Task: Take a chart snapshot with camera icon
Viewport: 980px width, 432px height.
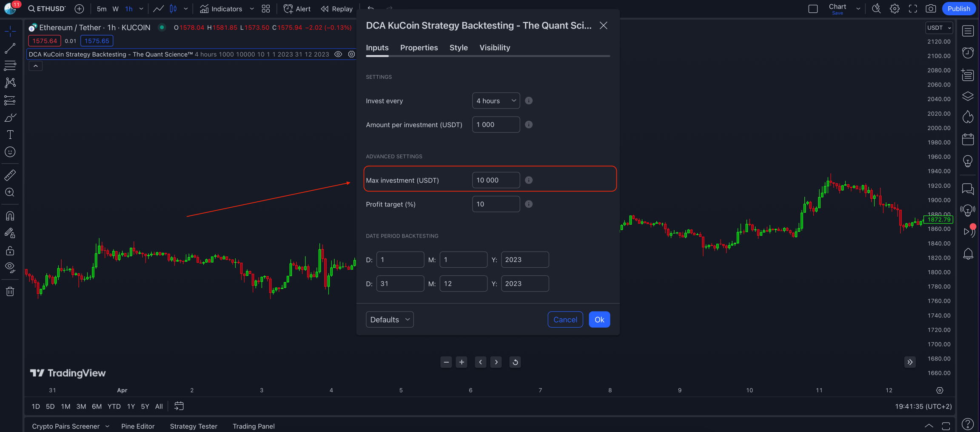Action: 931,9
